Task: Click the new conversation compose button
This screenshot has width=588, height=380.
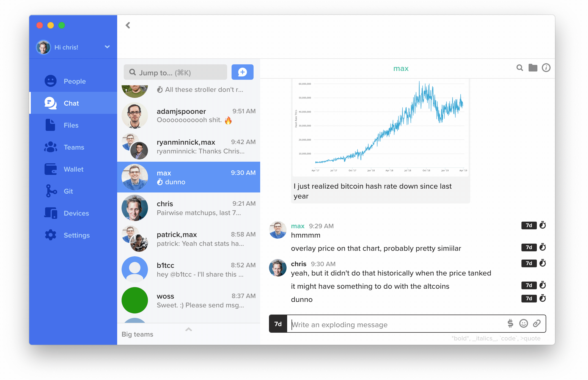Action: tap(242, 72)
